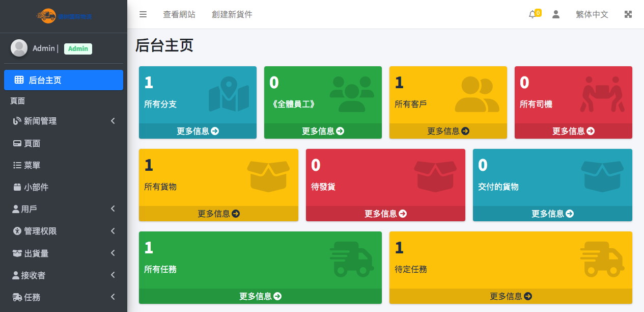Click the 查看網站 link
The image size is (644, 312).
(x=179, y=15)
